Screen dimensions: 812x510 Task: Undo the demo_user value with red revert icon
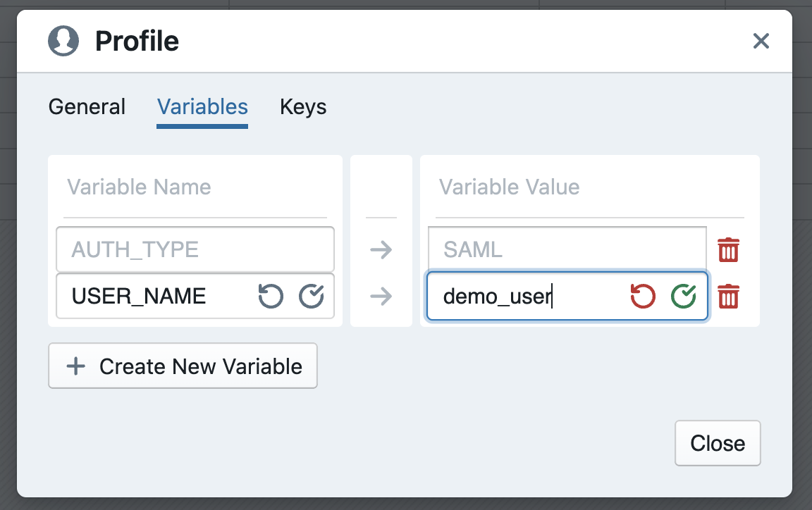tap(643, 297)
